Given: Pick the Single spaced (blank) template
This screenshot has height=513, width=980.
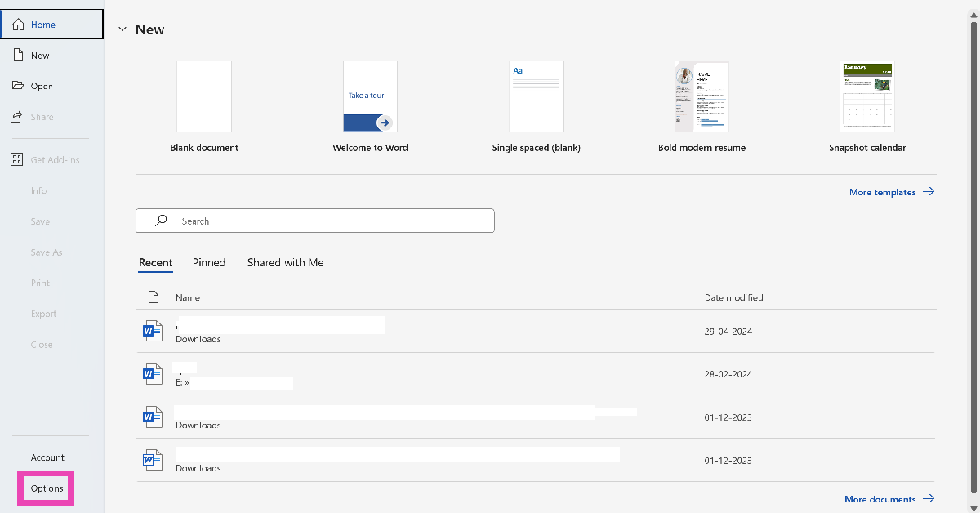Looking at the screenshot, I should pos(536,96).
